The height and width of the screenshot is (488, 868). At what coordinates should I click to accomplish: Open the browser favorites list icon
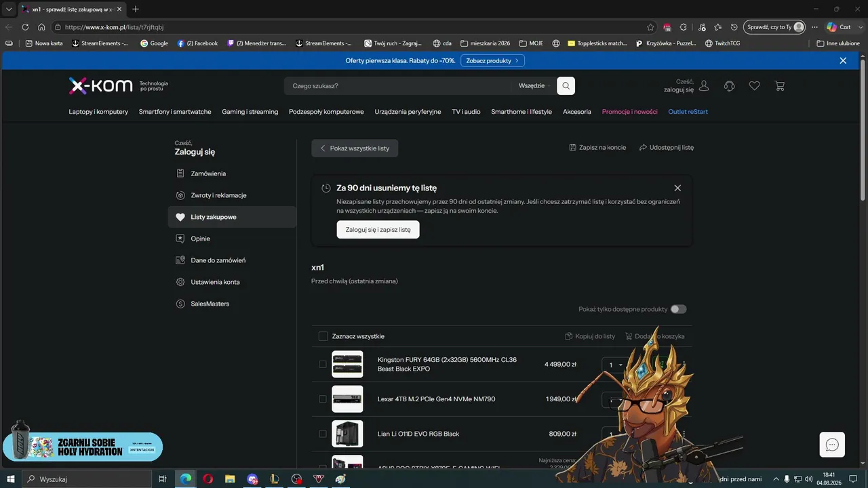[x=718, y=27]
